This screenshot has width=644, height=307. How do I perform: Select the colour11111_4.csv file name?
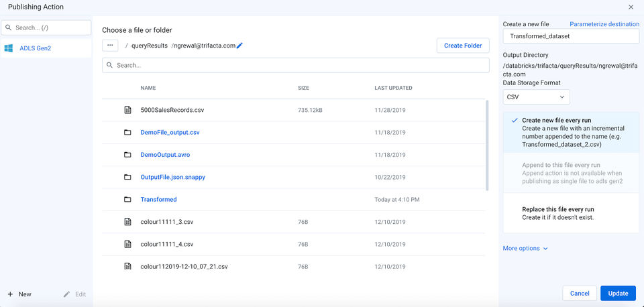tap(167, 244)
